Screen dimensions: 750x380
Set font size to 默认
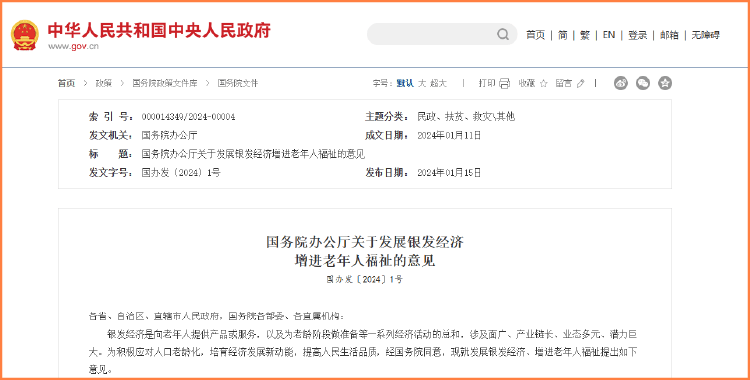click(405, 83)
